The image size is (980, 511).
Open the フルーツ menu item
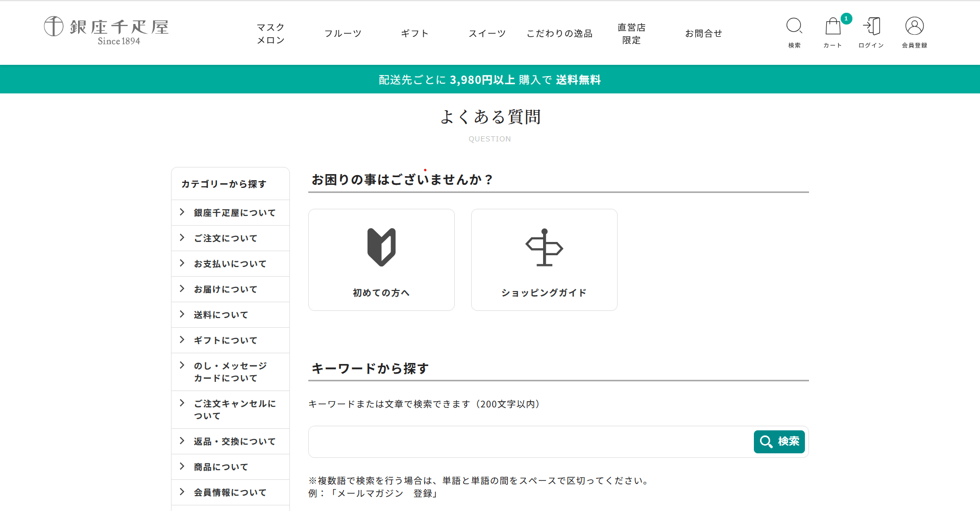tap(342, 33)
